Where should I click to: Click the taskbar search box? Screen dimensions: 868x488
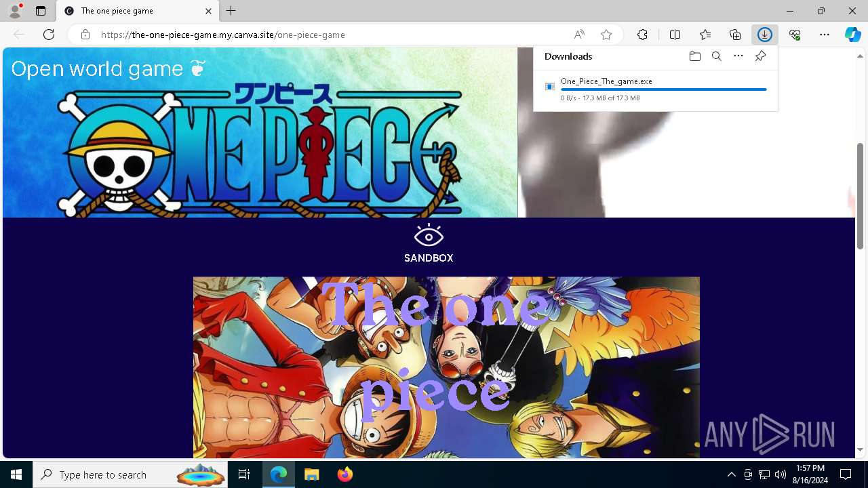tap(131, 474)
